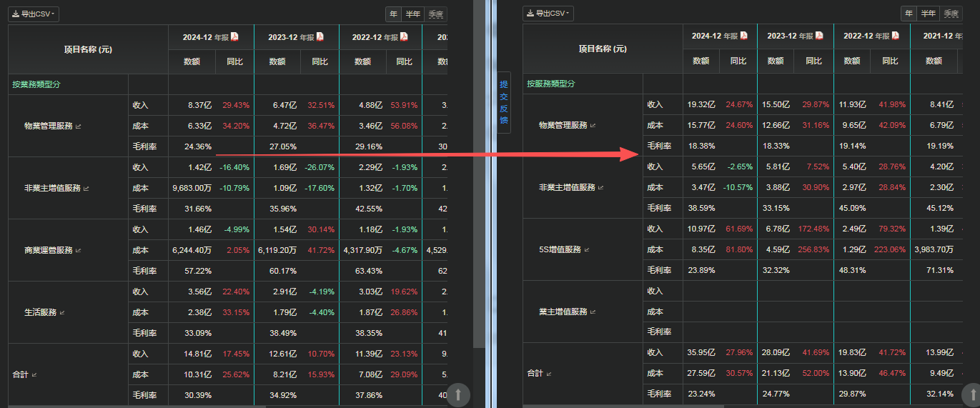The height and width of the screenshot is (408, 980).
Task: Select 年 tab in right panel
Action: tap(909, 14)
